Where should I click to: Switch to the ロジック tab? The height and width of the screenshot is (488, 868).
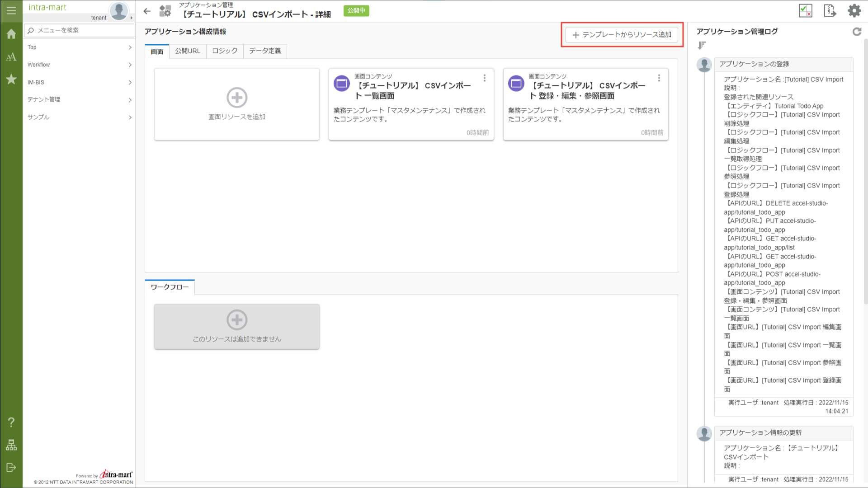[225, 51]
